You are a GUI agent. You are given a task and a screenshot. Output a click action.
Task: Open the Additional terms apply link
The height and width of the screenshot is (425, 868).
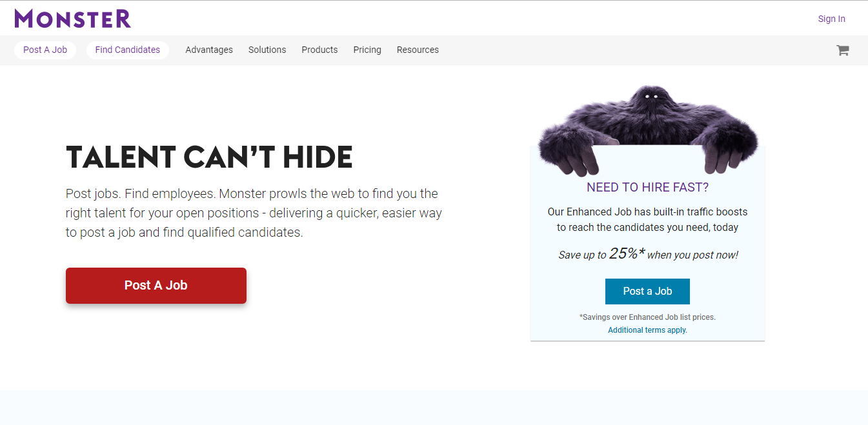647,330
